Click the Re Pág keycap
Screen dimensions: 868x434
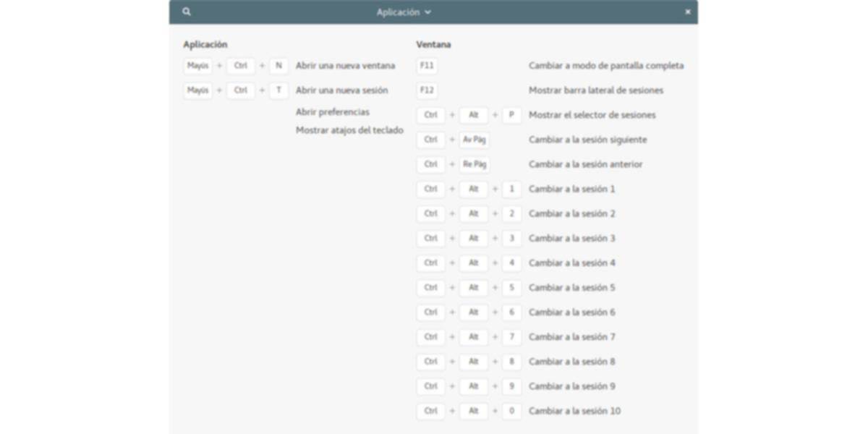point(475,164)
